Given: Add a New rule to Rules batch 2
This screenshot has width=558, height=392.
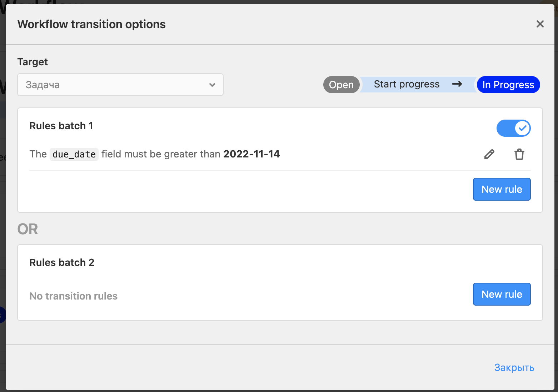Looking at the screenshot, I should click(502, 294).
